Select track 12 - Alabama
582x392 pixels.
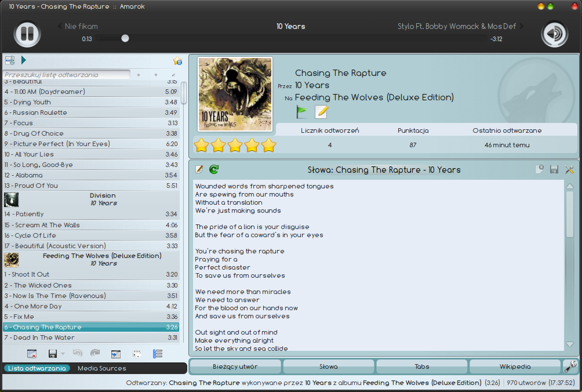pos(91,175)
